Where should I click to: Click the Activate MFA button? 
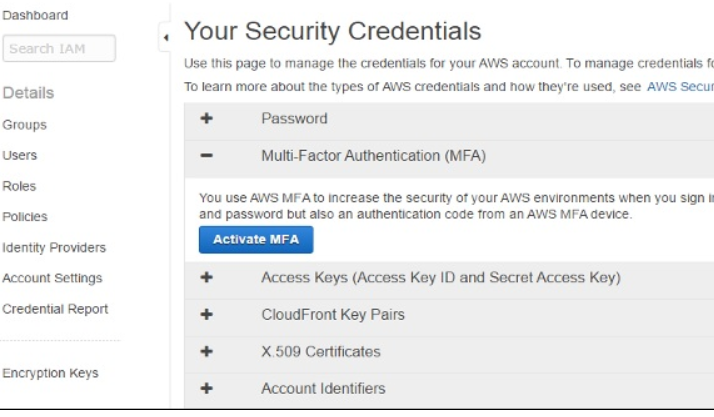(x=256, y=240)
